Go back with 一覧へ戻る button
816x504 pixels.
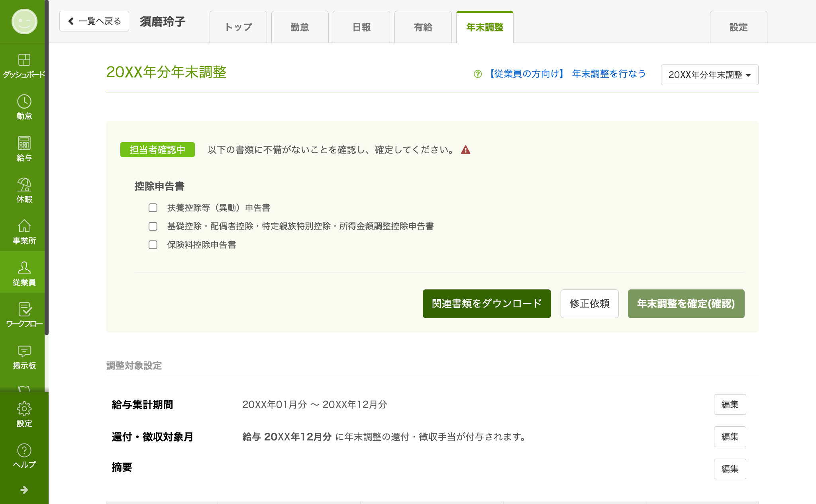[94, 21]
